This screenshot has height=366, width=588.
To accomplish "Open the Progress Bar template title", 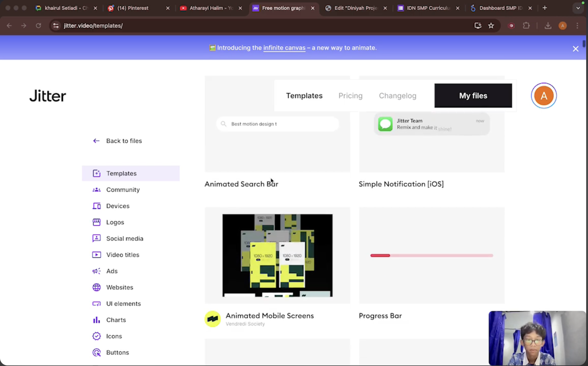I will point(380,316).
